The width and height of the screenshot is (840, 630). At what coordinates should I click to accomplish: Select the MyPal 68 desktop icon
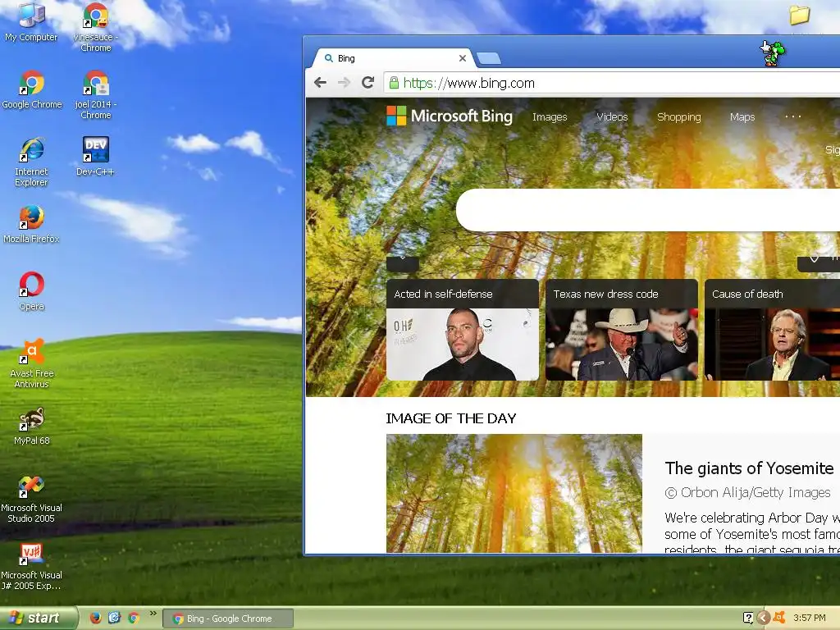pyautogui.click(x=32, y=427)
